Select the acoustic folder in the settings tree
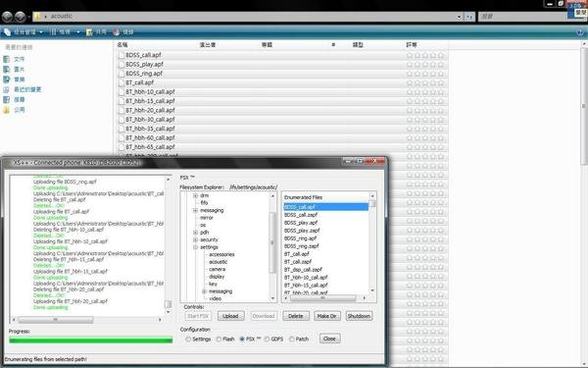The height and width of the screenshot is (368, 588). click(218, 262)
